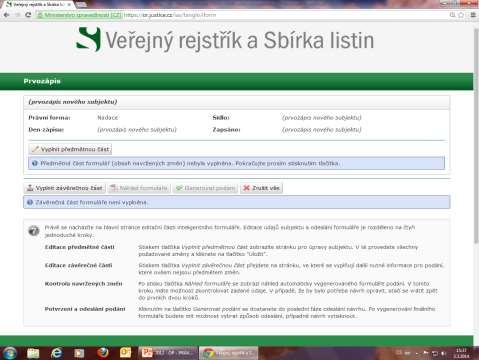The width and height of the screenshot is (479, 360).
Task: Reload the page with the refresh icon
Action: point(28,15)
